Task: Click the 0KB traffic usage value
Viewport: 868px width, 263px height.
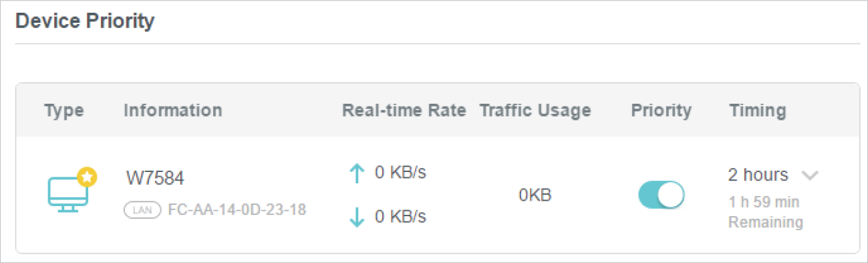Action: point(535,195)
